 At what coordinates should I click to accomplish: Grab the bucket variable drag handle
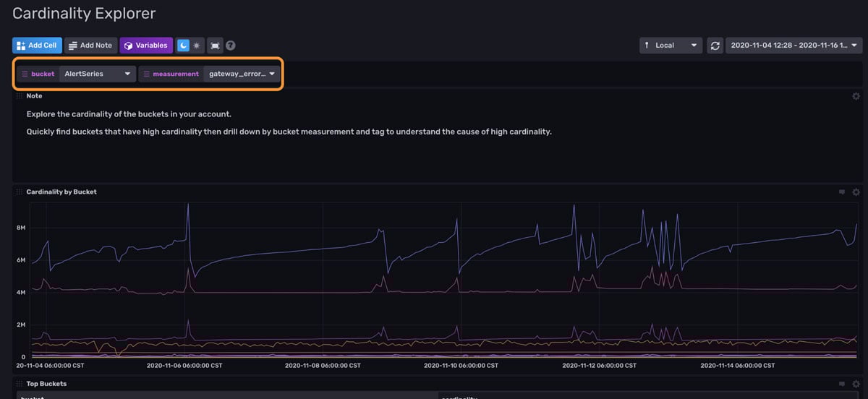click(24, 74)
